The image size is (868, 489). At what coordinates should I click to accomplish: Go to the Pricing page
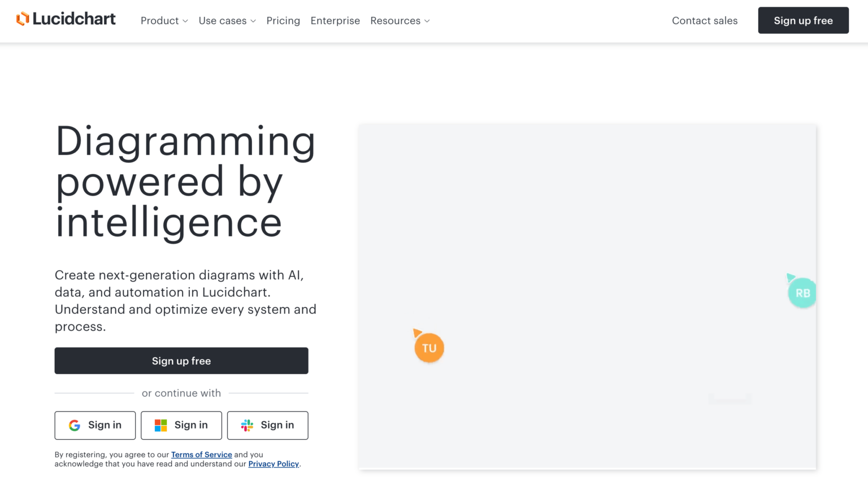283,21
